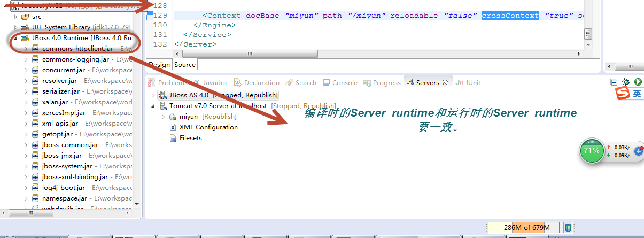The image size is (644, 238).
Task: Open the Console view tab
Action: click(340, 82)
